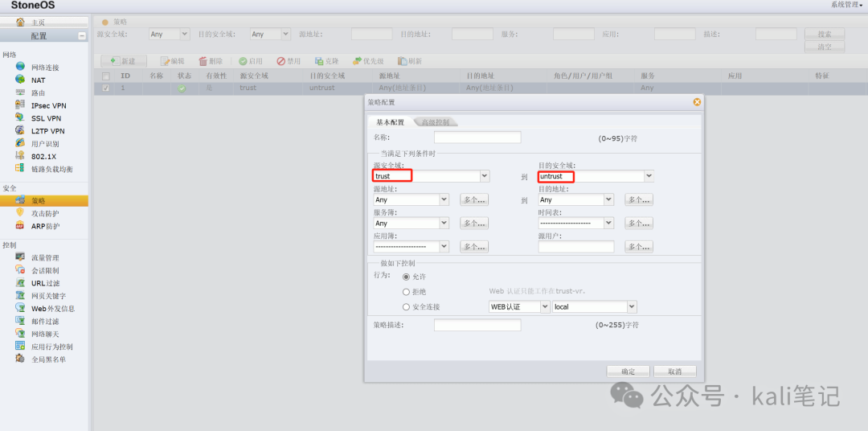Click the 会话限制 icon
The height and width of the screenshot is (431, 868).
20,270
